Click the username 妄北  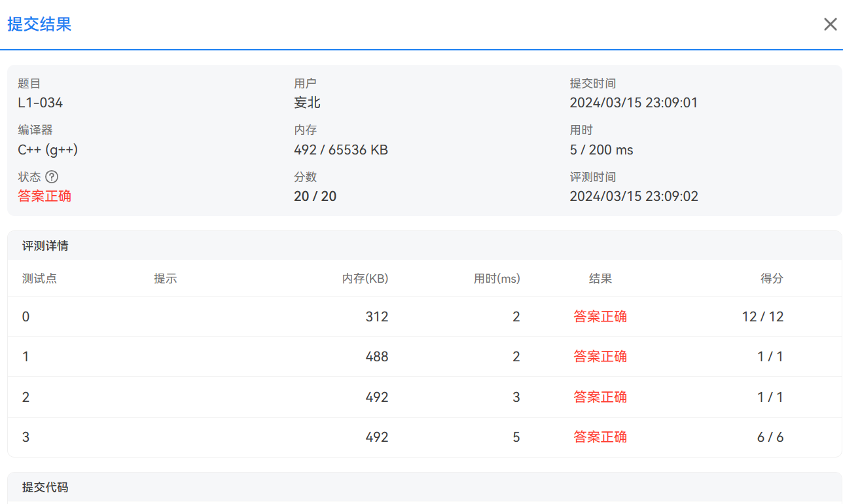307,103
